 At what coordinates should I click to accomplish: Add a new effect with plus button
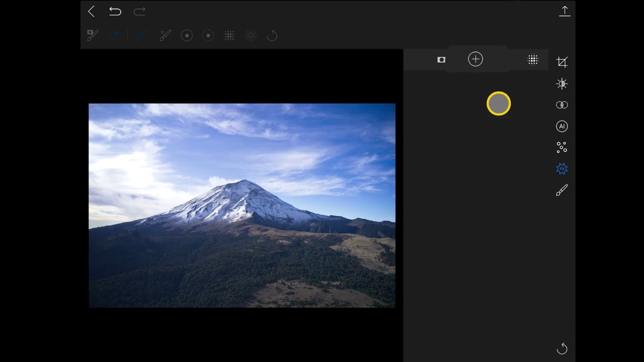475,59
